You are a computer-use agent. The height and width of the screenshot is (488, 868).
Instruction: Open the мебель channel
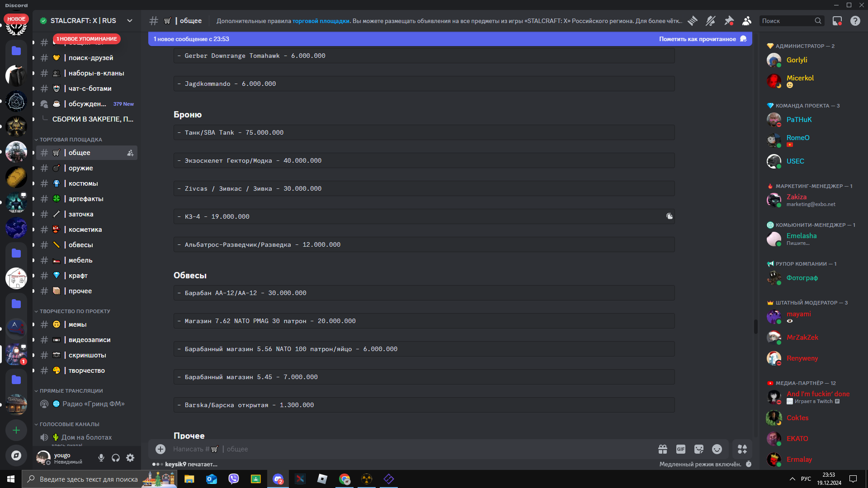tap(87, 260)
